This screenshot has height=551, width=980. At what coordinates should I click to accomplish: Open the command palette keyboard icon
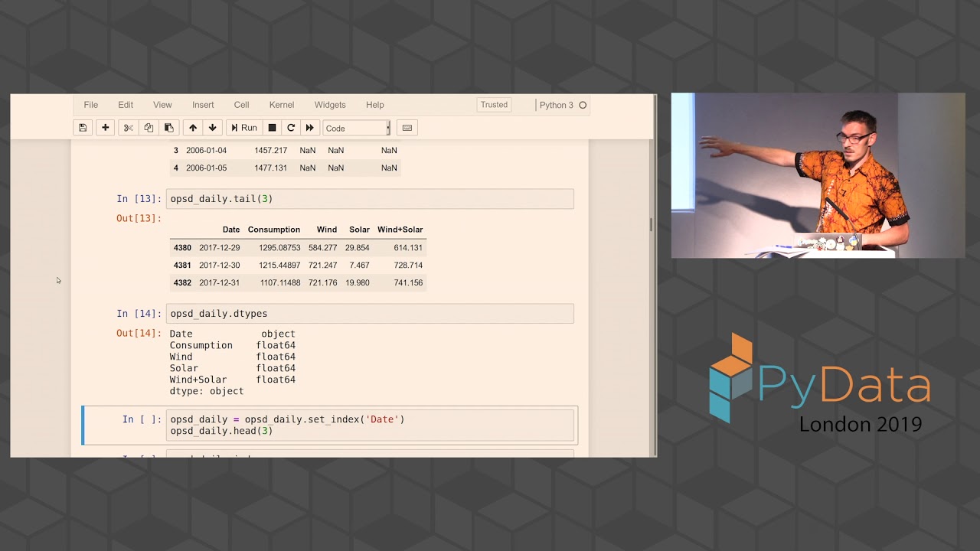[407, 128]
